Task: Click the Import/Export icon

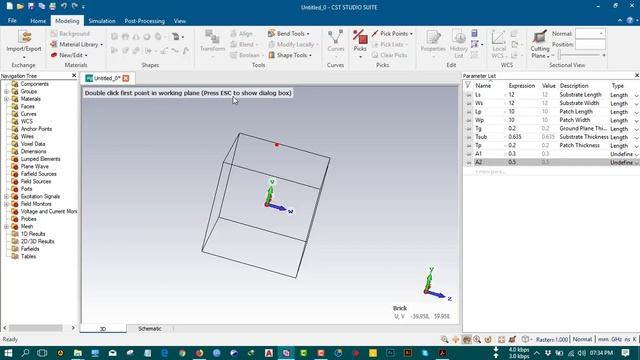Action: tap(24, 37)
